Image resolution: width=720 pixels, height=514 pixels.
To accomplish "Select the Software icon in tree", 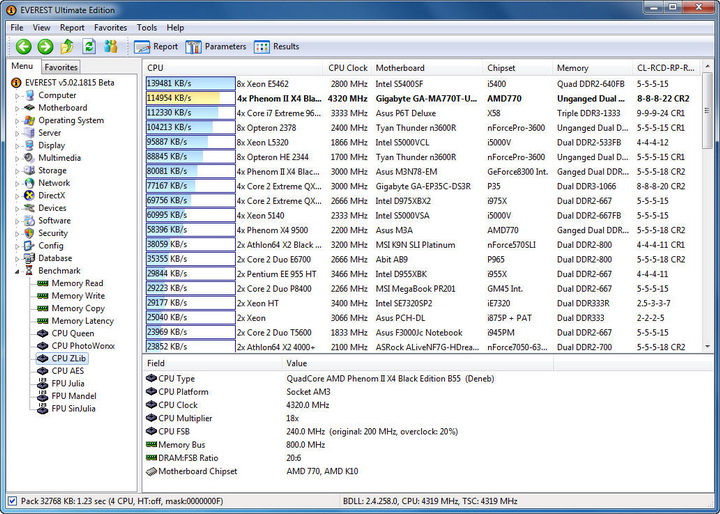I will pos(30,220).
